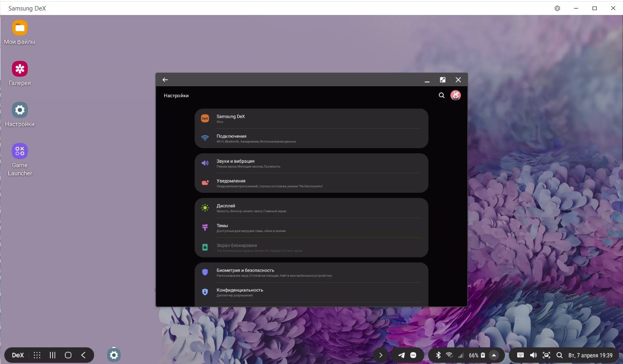This screenshot has height=364, width=623.
Task: Click the orange DeX icon in the settings list
Action: coord(205,118)
